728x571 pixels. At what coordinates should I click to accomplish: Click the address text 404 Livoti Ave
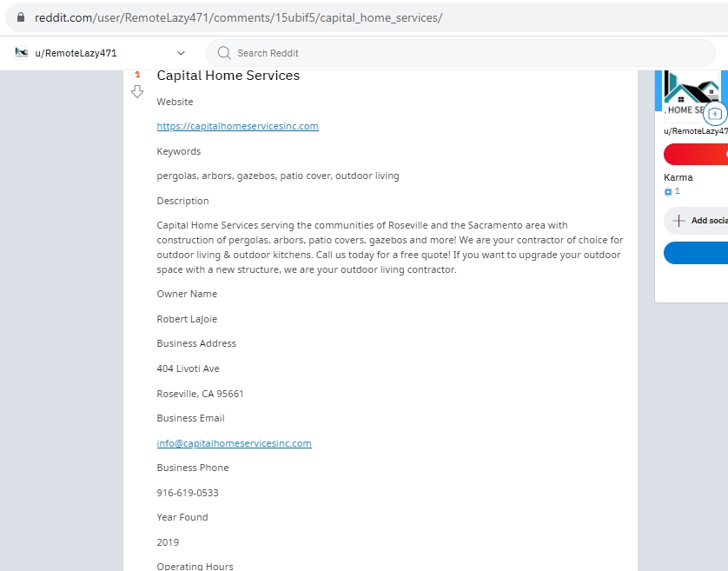[188, 368]
